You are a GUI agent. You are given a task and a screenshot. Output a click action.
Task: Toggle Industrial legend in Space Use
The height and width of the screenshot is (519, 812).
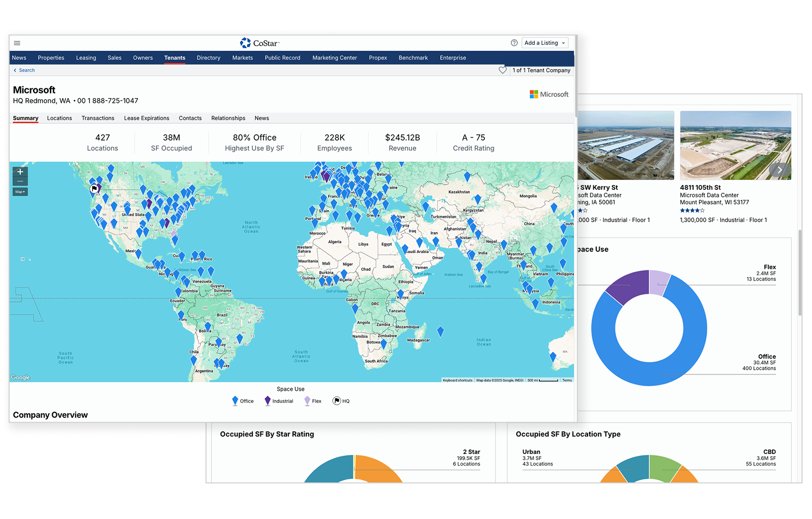coord(278,401)
